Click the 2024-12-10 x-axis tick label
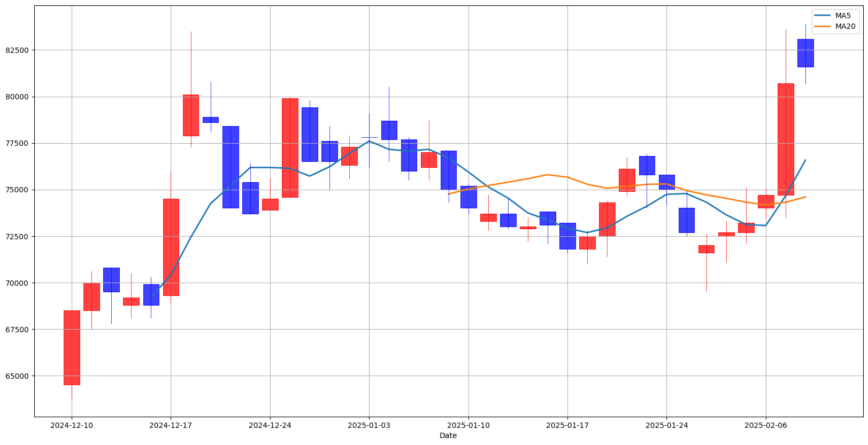Image resolution: width=868 pixels, height=445 pixels. (72, 425)
